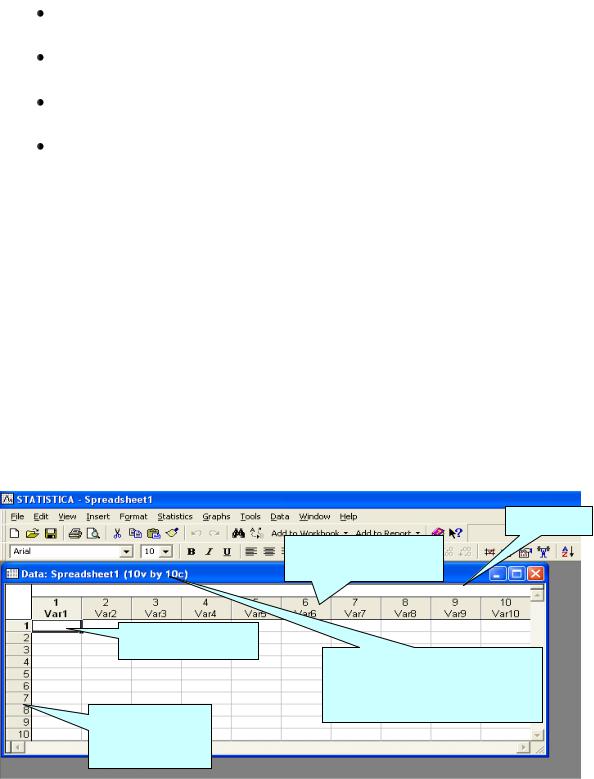Select the Var9 column header

pos(455,608)
